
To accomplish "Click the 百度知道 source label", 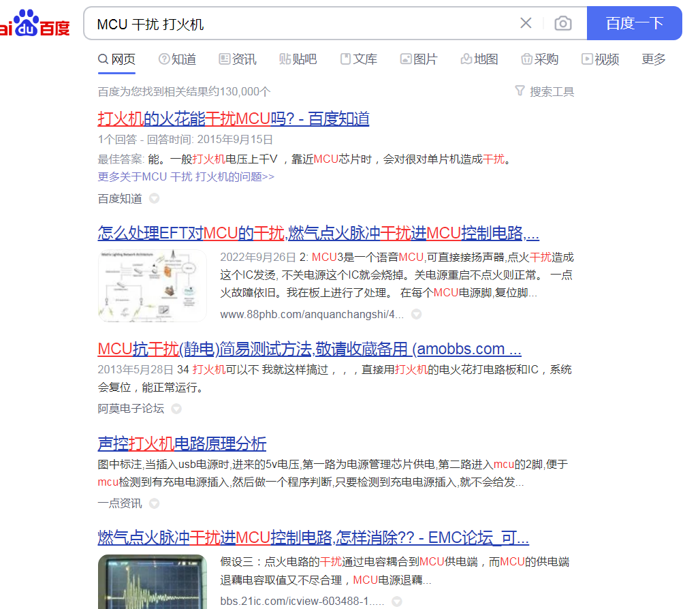I will pos(120,198).
